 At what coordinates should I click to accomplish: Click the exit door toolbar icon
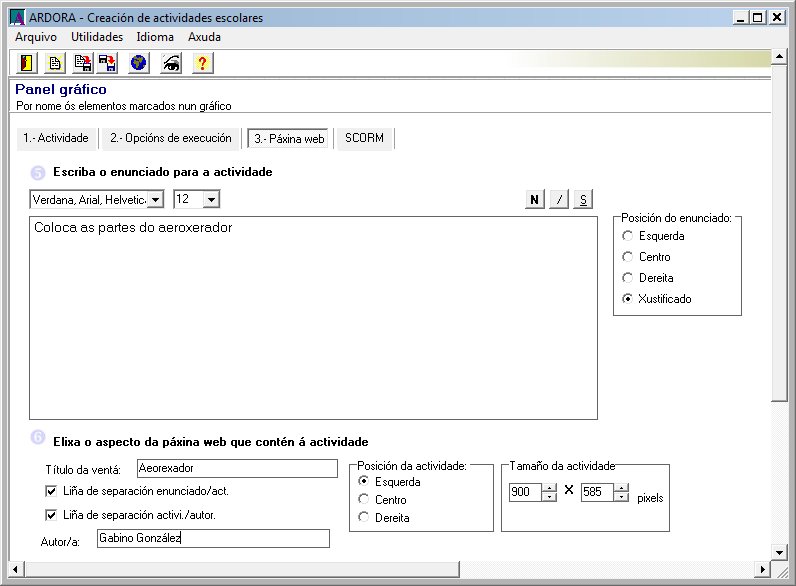click(27, 63)
